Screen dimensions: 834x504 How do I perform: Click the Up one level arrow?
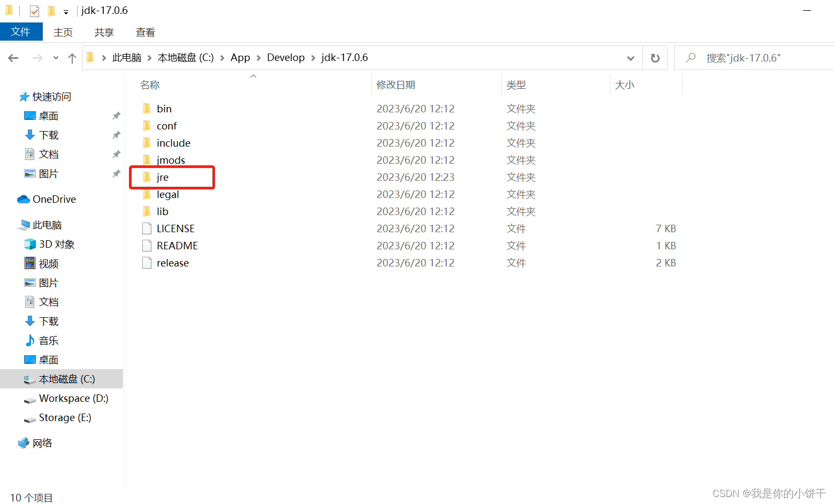pyautogui.click(x=72, y=57)
